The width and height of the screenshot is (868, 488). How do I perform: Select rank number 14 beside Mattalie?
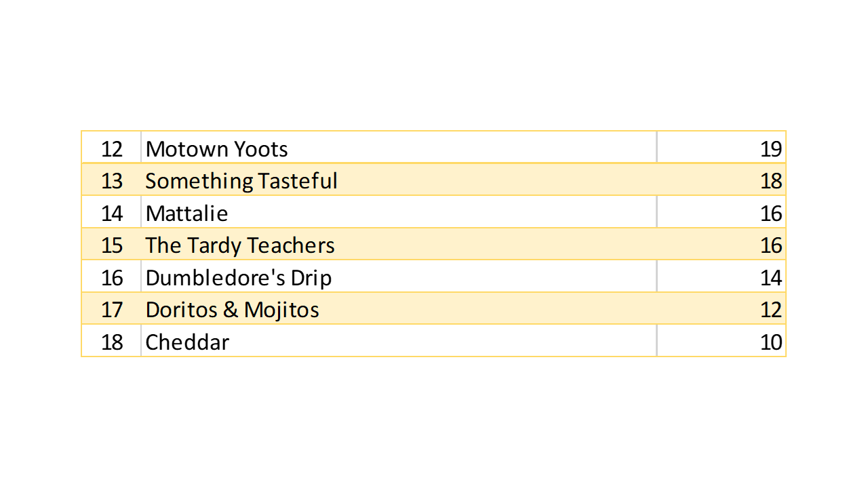112,213
